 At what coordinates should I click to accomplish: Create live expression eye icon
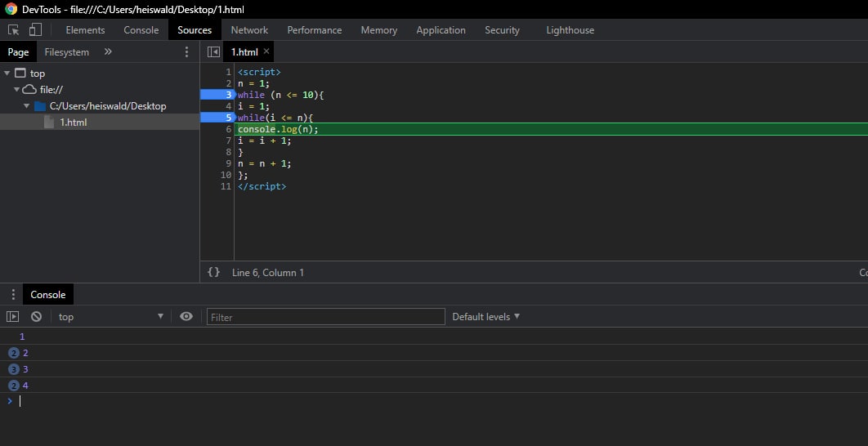click(186, 316)
